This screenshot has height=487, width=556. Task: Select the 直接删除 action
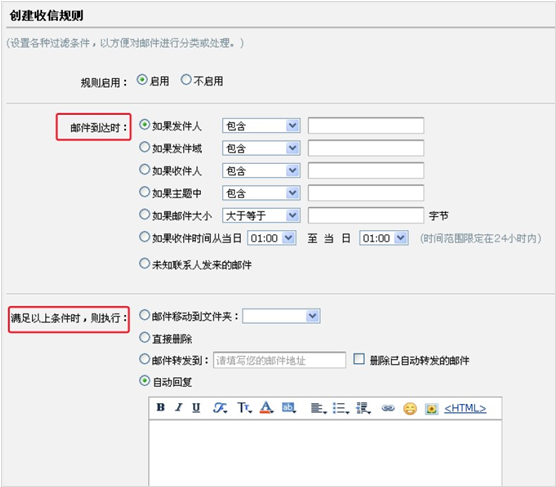[x=144, y=337]
